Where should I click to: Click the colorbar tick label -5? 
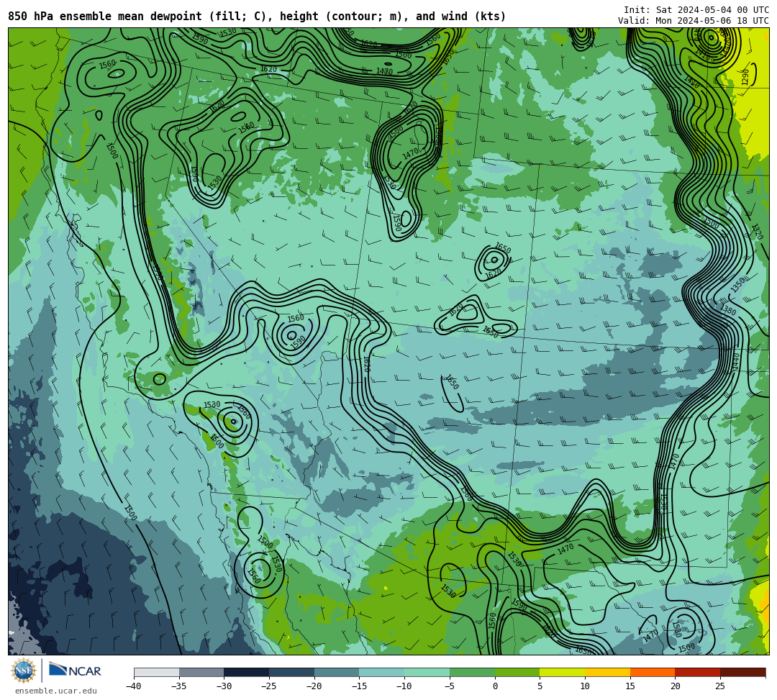[x=450, y=686]
